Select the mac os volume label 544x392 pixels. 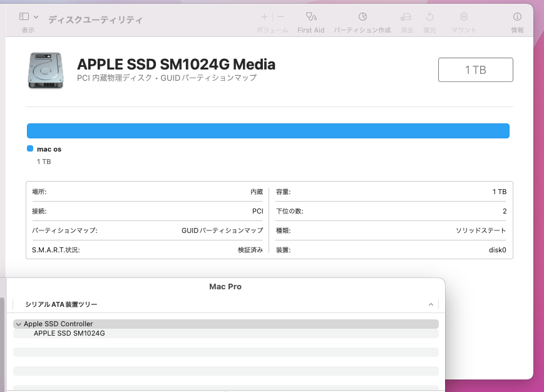click(x=49, y=149)
